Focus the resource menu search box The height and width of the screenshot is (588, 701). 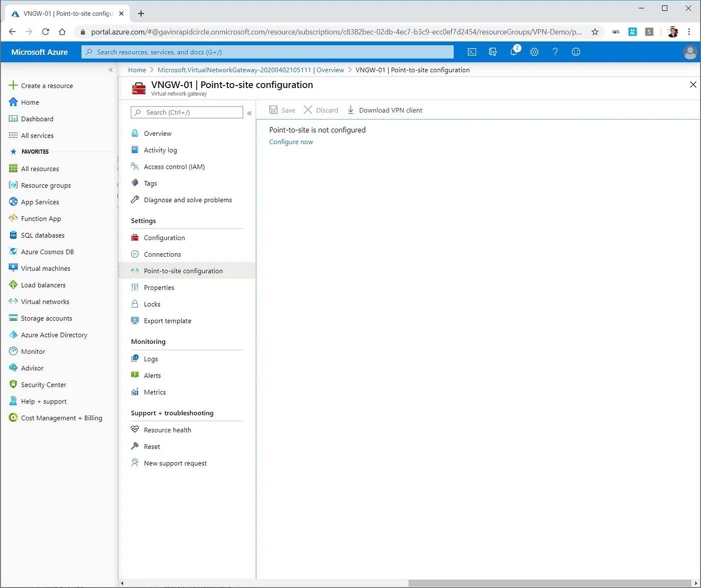tap(187, 113)
